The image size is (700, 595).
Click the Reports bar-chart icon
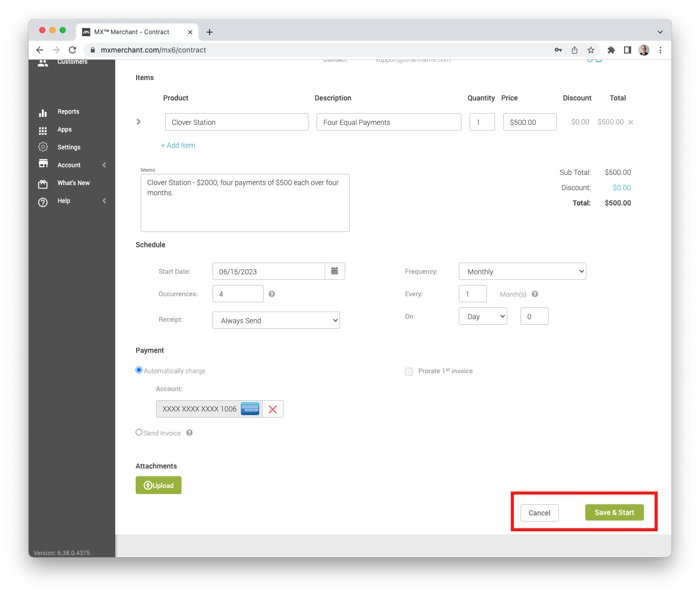click(43, 112)
